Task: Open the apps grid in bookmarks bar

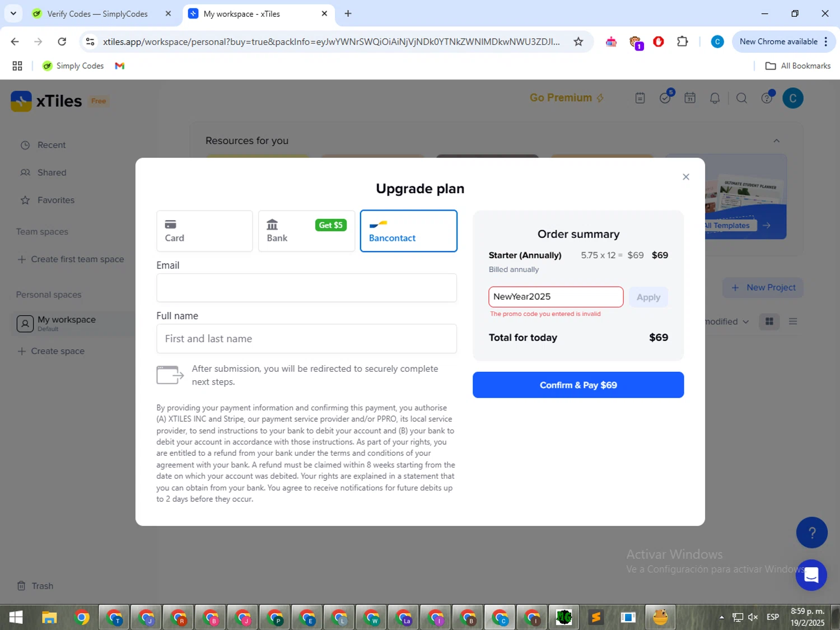Action: click(x=17, y=66)
